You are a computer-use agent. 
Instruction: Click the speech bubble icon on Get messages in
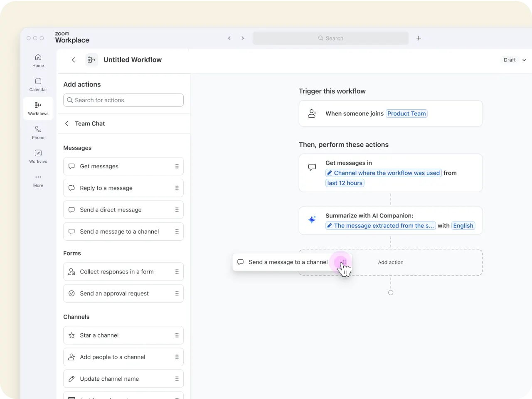click(312, 167)
